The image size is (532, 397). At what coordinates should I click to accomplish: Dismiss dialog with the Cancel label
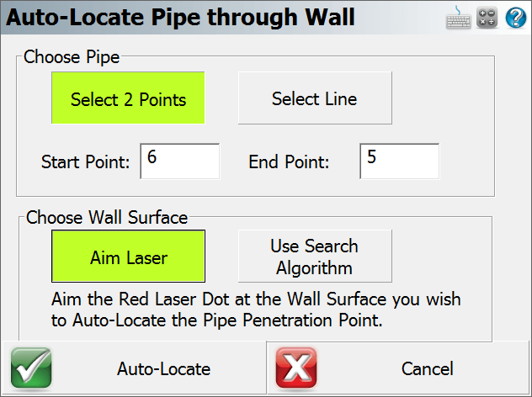[427, 368]
